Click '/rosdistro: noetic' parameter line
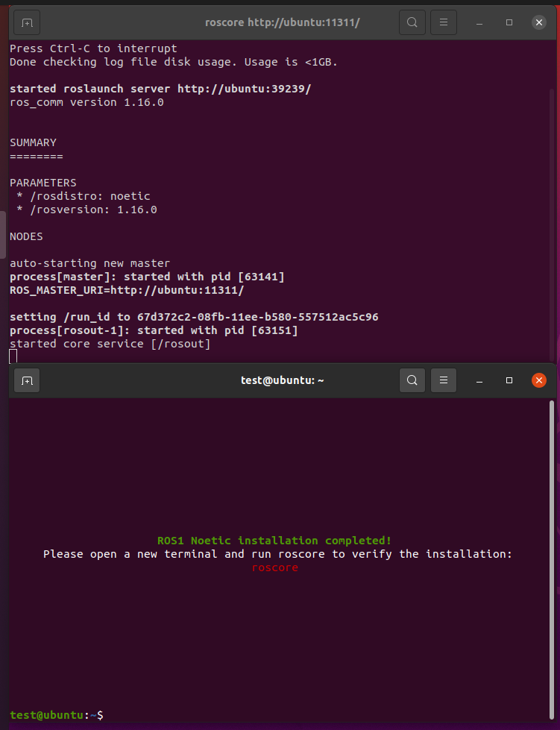Screen dimensions: 560x730 click(x=84, y=196)
